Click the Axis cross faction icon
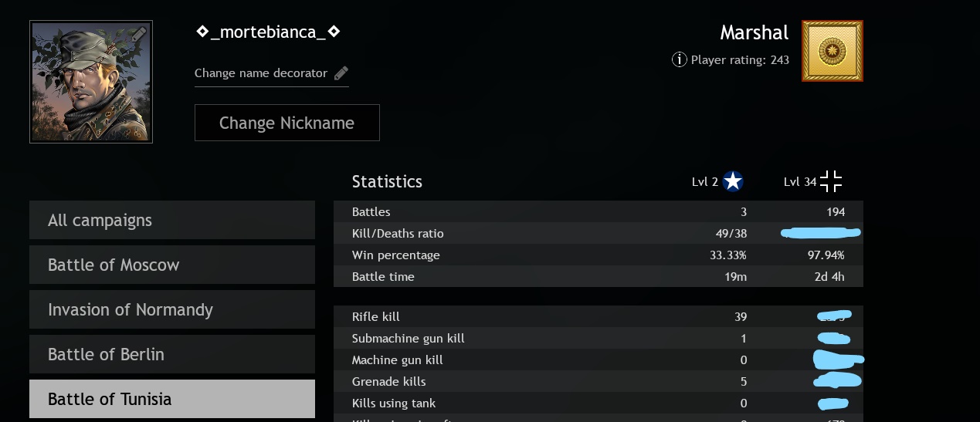The image size is (980, 422). [831, 181]
